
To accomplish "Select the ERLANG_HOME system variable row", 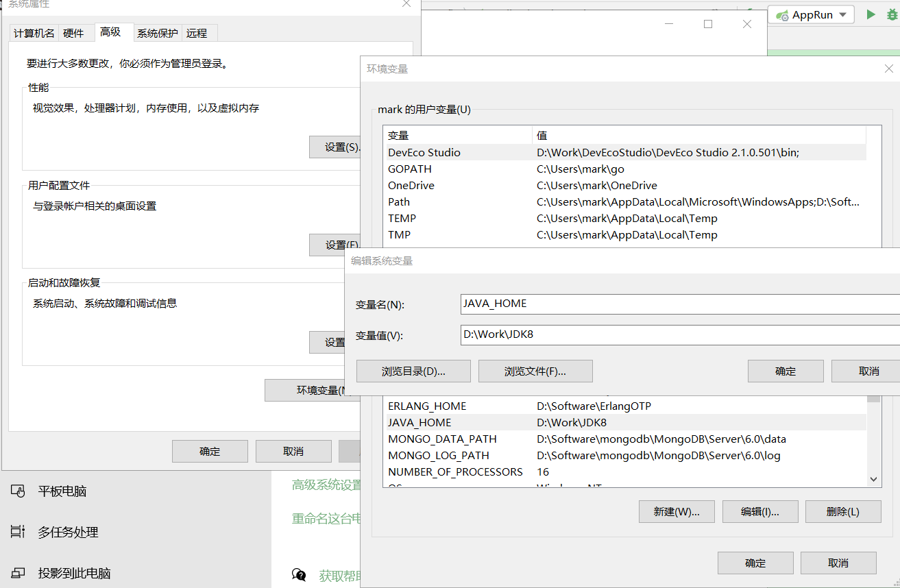I will click(x=625, y=406).
